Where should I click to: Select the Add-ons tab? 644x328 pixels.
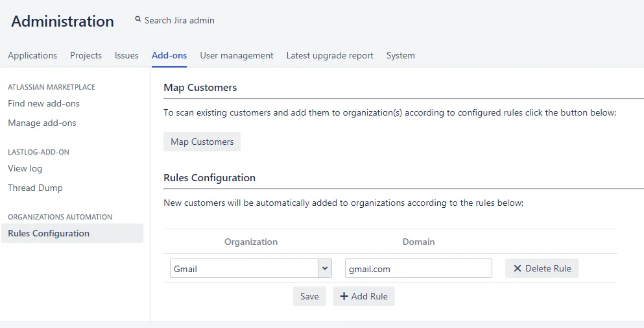[169, 56]
